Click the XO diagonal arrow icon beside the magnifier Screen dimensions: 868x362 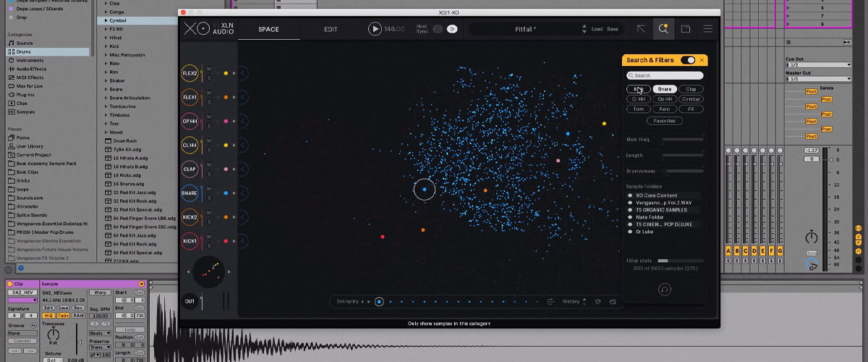(x=641, y=29)
